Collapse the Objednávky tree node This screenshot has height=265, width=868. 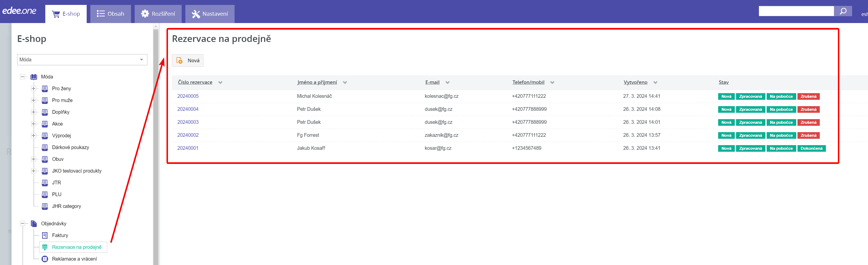[x=23, y=224]
